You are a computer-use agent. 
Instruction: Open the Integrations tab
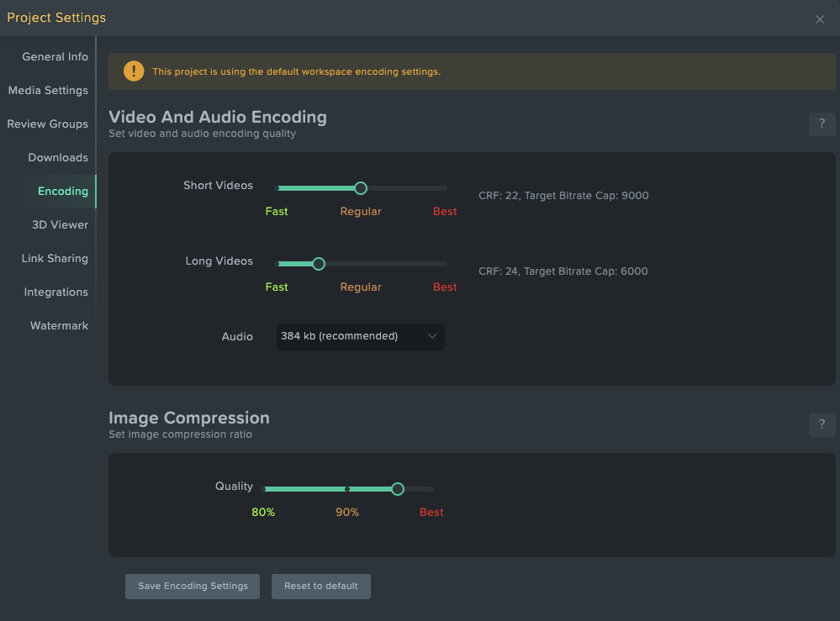(55, 292)
